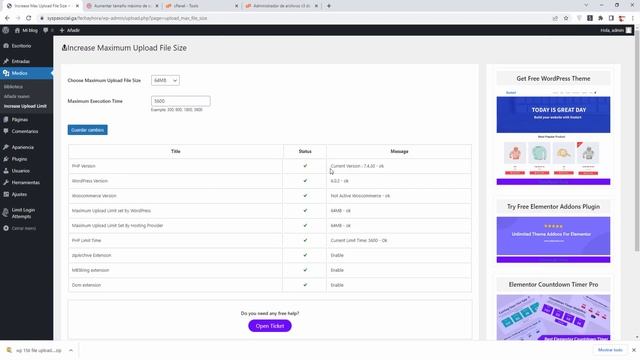
Task: Click the browser back arrow
Action: tap(7, 18)
